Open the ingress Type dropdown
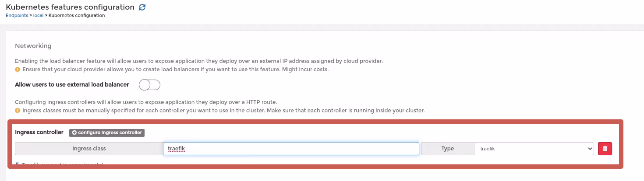The height and width of the screenshot is (181, 644). click(534, 149)
